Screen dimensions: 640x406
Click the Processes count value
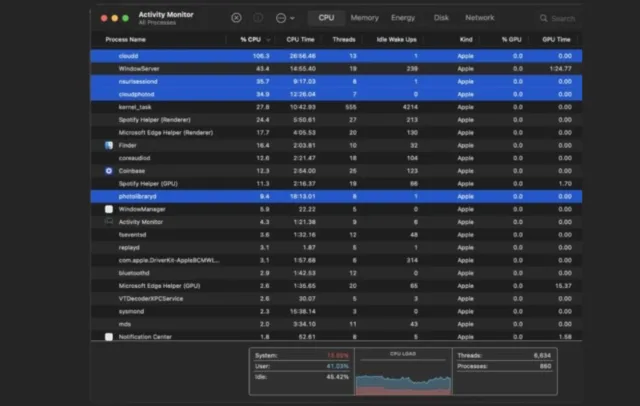pos(546,366)
